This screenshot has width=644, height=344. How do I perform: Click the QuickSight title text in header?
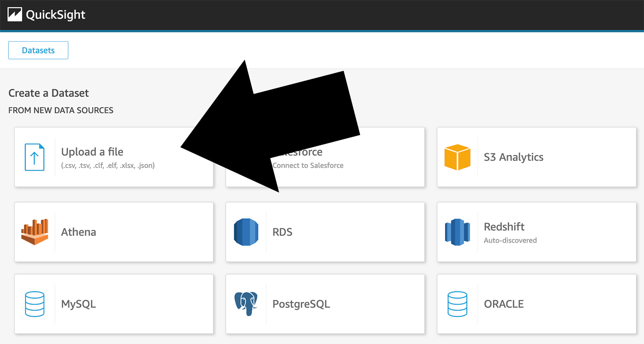coord(55,15)
